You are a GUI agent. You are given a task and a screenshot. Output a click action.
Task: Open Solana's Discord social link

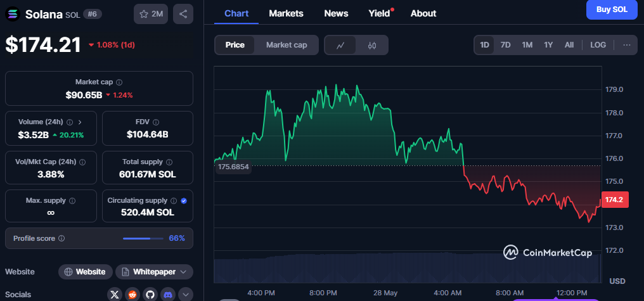[x=168, y=295]
